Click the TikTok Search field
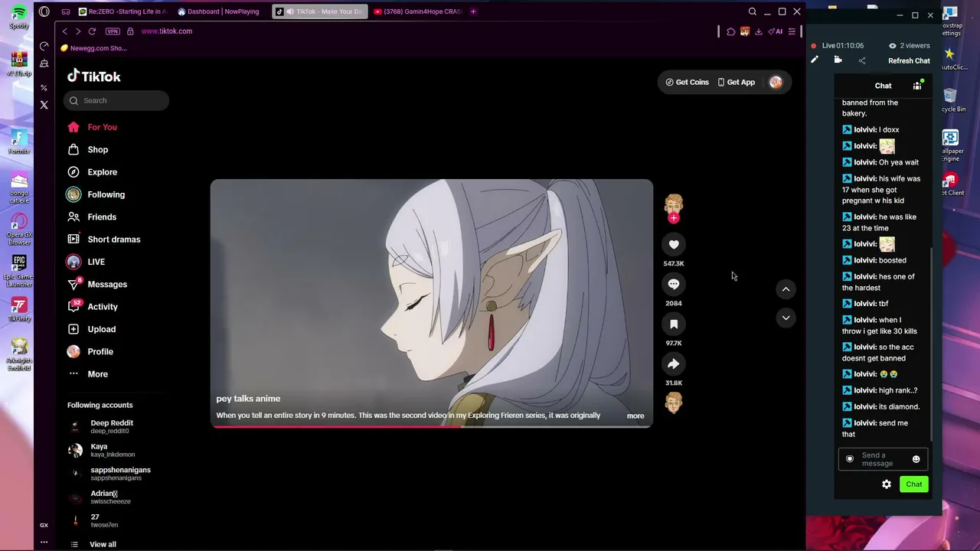980x551 pixels. 116,100
